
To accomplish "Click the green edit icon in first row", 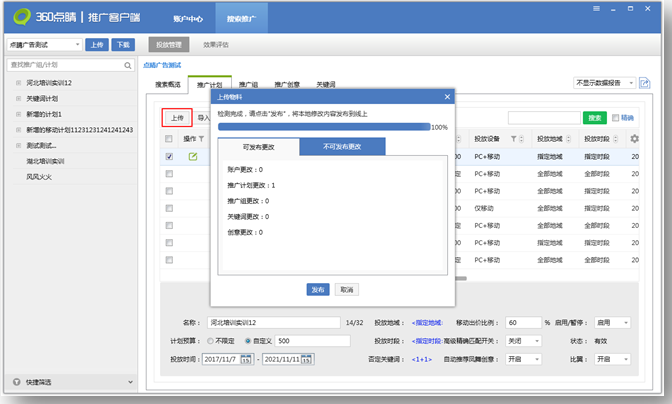I will click(193, 156).
